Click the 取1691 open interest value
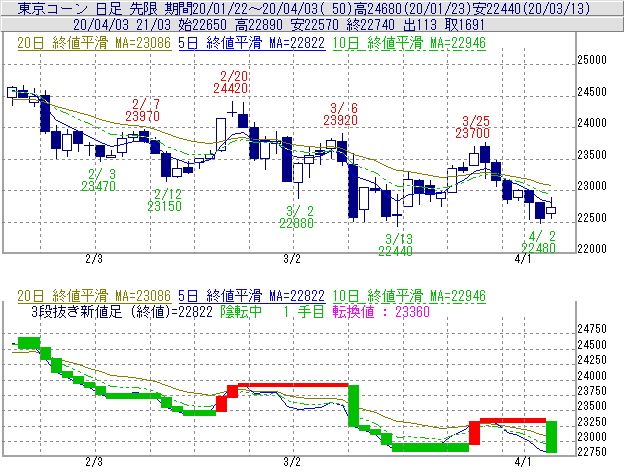624x474 pixels. (x=465, y=25)
